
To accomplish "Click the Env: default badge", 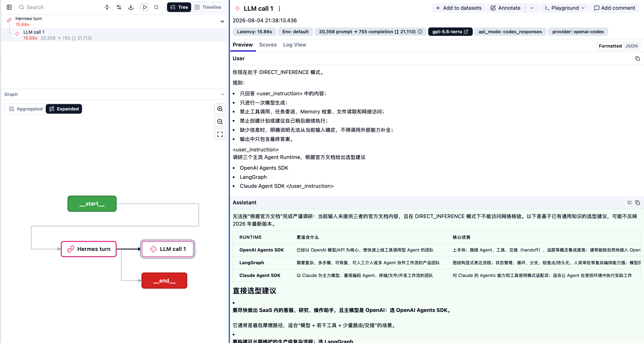I will (295, 32).
